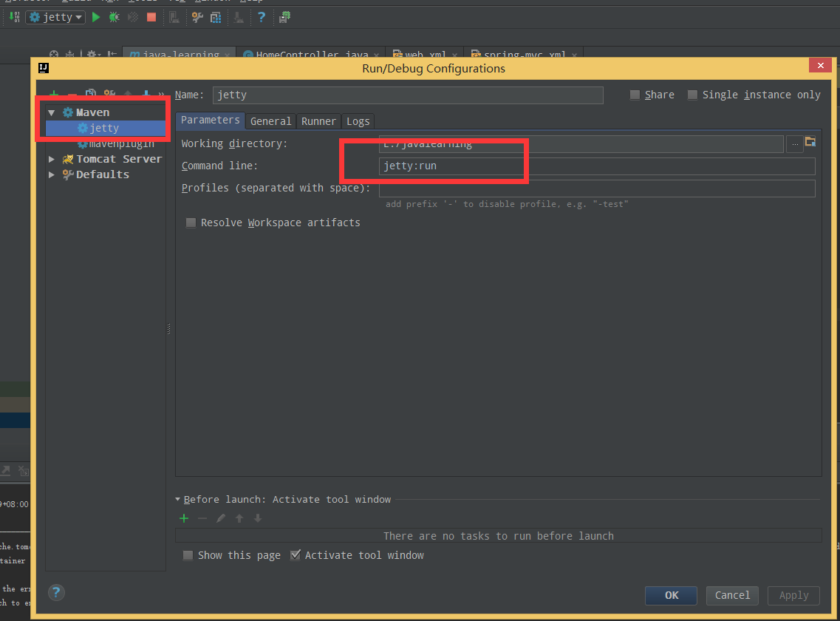
Task: Open the Project Structure icon
Action: [216, 17]
